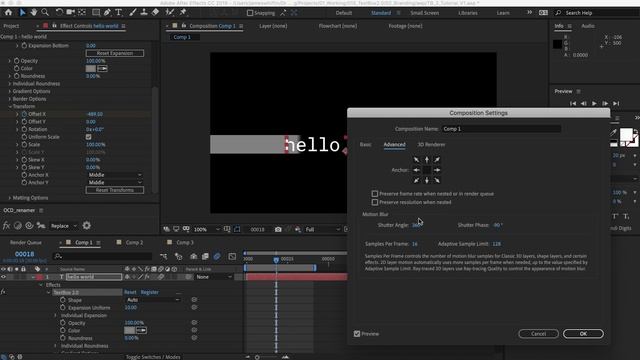Select the Zoom magnifier tool
This screenshot has width=640, height=360.
[x=45, y=13]
